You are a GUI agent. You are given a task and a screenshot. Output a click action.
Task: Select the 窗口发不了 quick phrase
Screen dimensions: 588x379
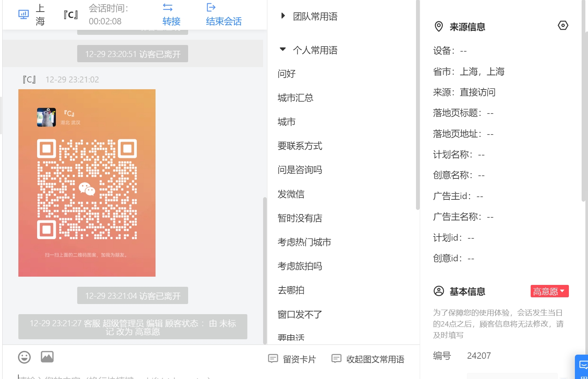(300, 315)
